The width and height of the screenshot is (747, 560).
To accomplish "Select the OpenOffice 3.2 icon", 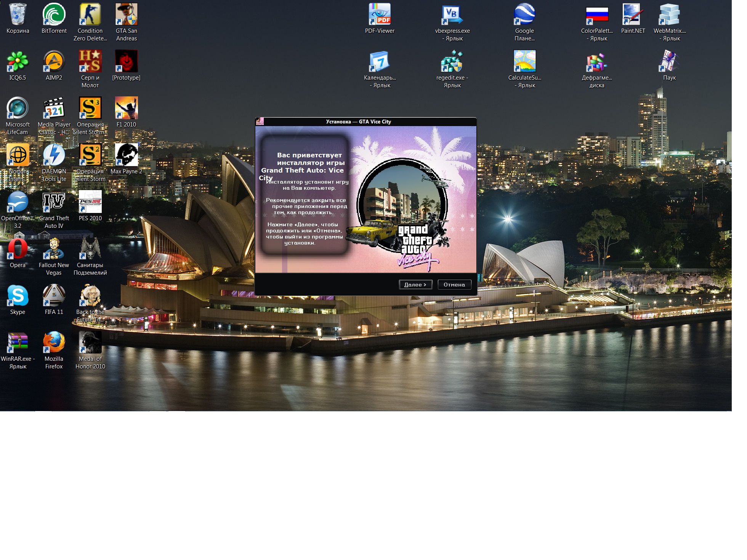I will pyautogui.click(x=18, y=202).
